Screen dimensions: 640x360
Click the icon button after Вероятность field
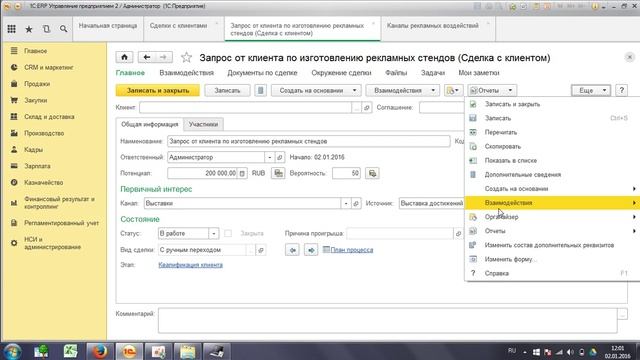point(372,173)
